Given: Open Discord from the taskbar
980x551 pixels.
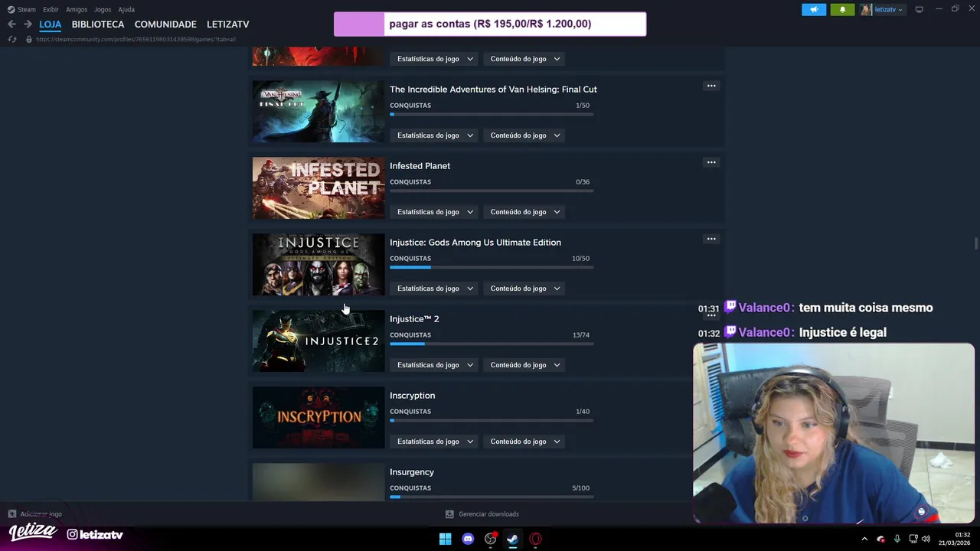Looking at the screenshot, I should pyautogui.click(x=468, y=539).
